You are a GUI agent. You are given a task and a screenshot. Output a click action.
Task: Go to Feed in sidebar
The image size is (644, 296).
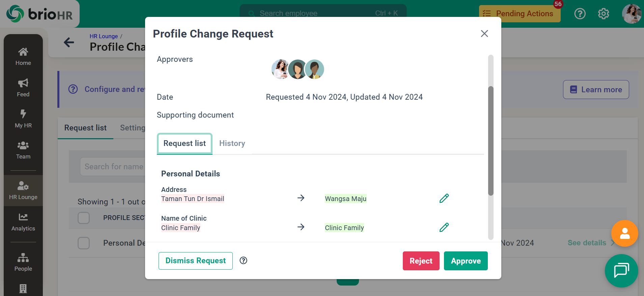(23, 88)
